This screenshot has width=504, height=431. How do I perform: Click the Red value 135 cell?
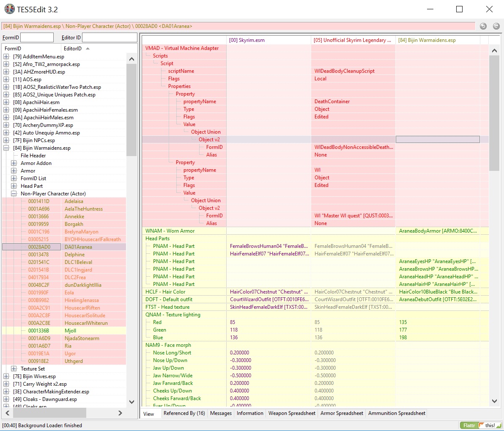438,322
